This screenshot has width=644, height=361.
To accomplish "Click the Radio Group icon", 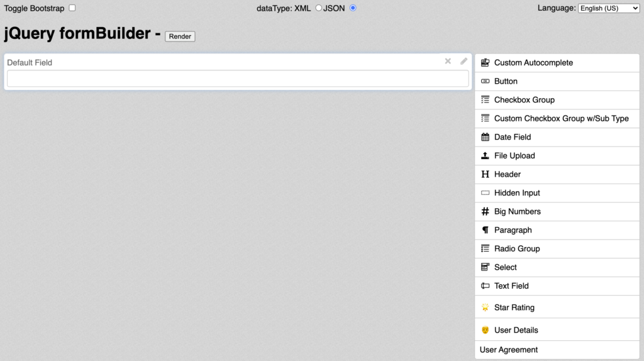I will [485, 248].
